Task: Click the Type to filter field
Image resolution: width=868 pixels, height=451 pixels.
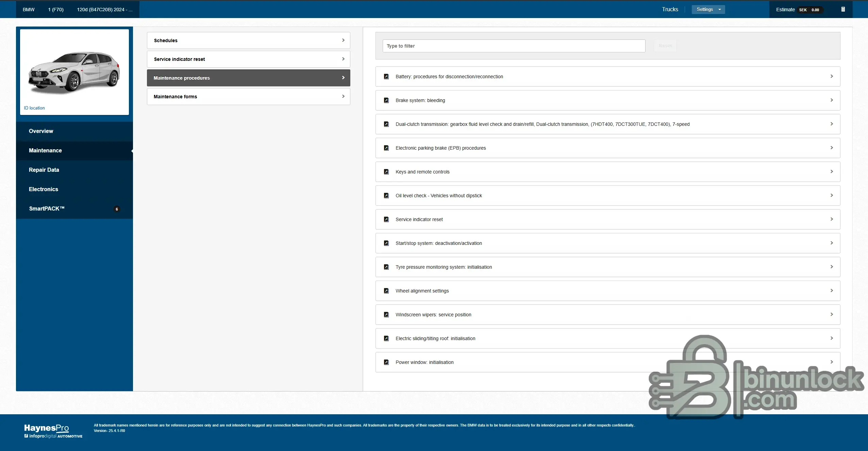Action: pyautogui.click(x=514, y=46)
